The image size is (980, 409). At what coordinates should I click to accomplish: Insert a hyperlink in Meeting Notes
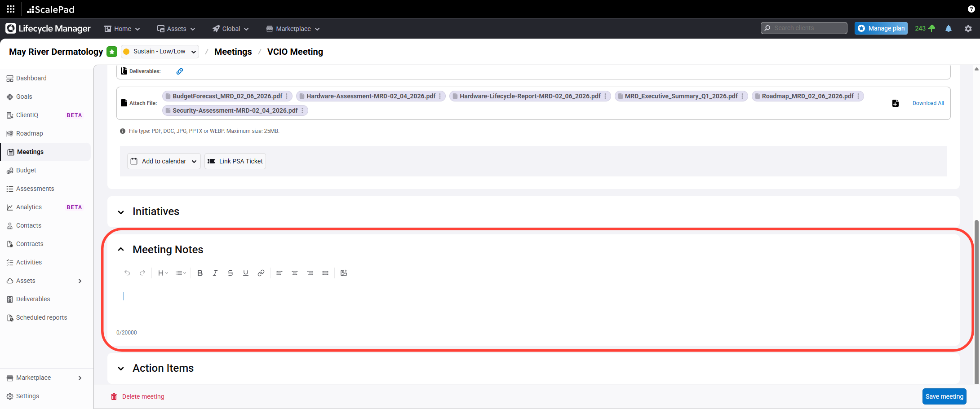coord(261,273)
